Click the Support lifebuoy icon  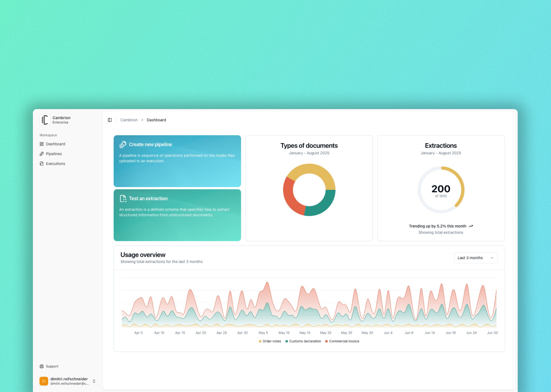[x=42, y=366]
